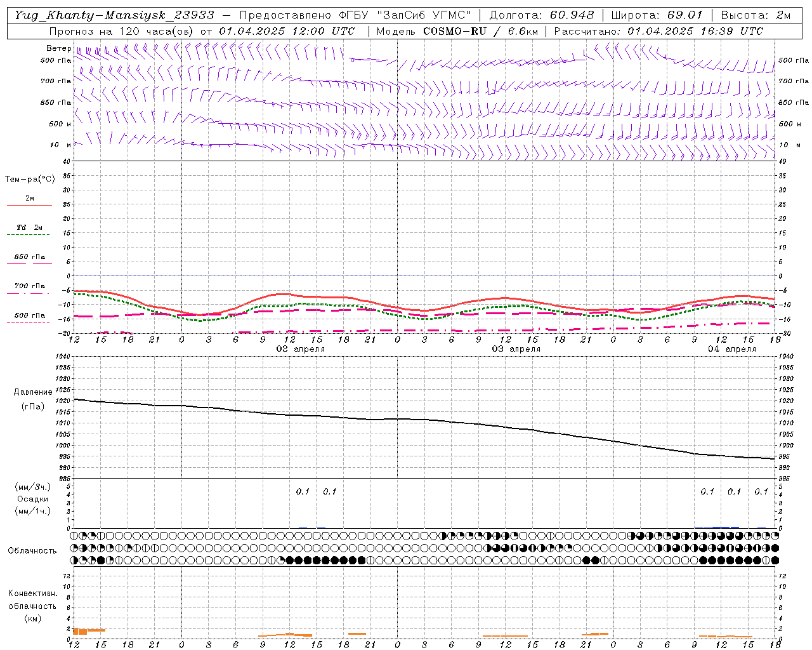This screenshot has height=650, width=812.
Task: Click the 500 гПа temperature legend entry
Action: (x=30, y=315)
